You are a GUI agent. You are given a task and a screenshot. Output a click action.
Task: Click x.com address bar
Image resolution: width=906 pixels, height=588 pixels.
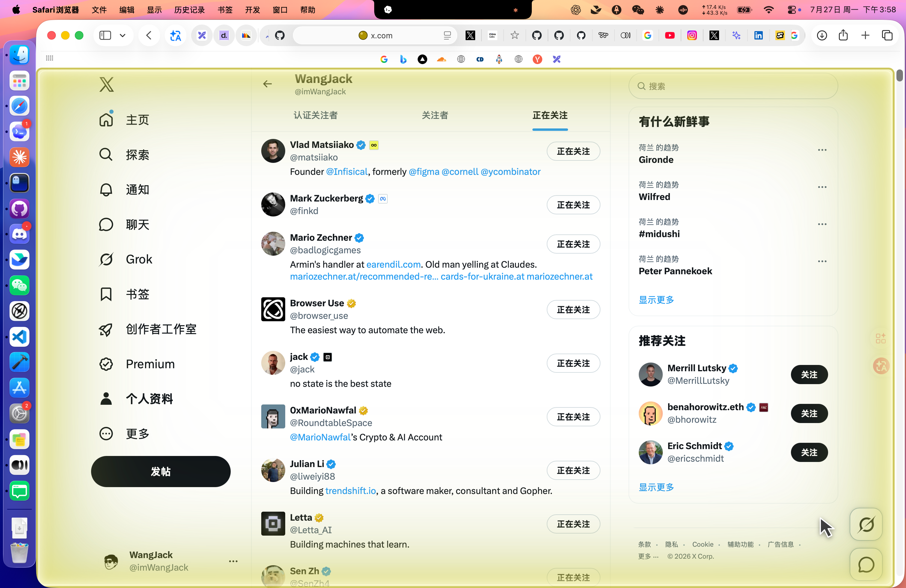point(375,35)
